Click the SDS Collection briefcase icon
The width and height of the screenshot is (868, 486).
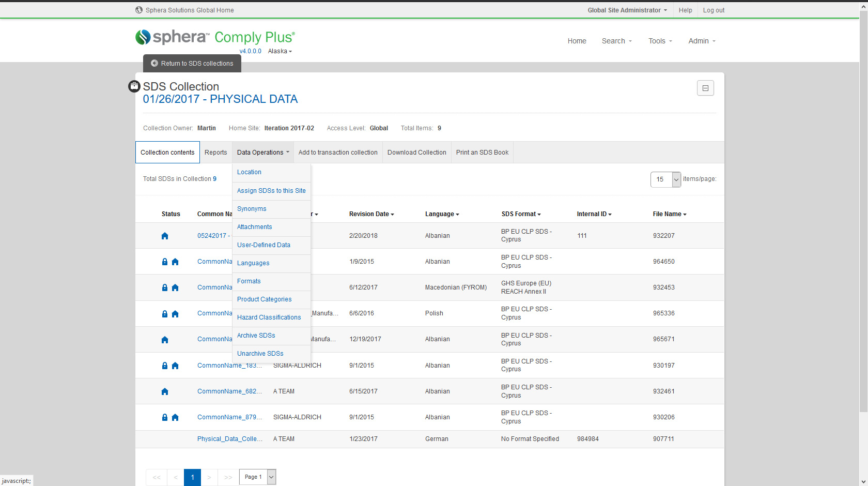[x=134, y=86]
